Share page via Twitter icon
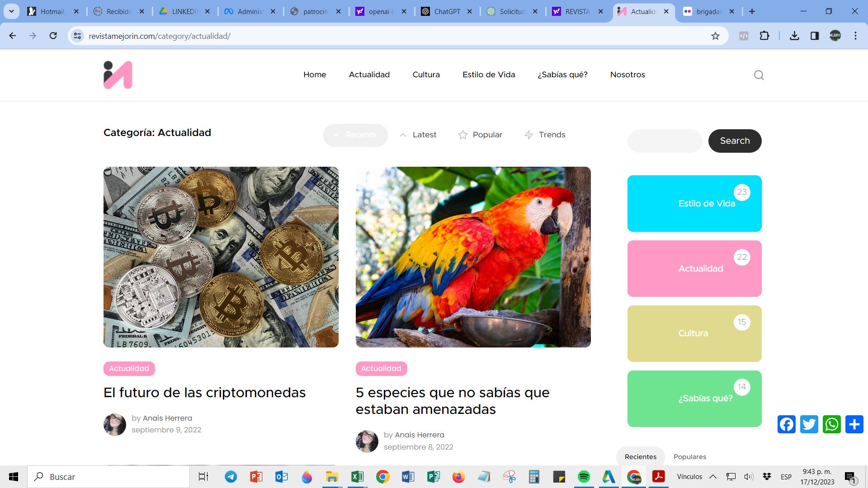This screenshot has width=868, height=488. (809, 424)
